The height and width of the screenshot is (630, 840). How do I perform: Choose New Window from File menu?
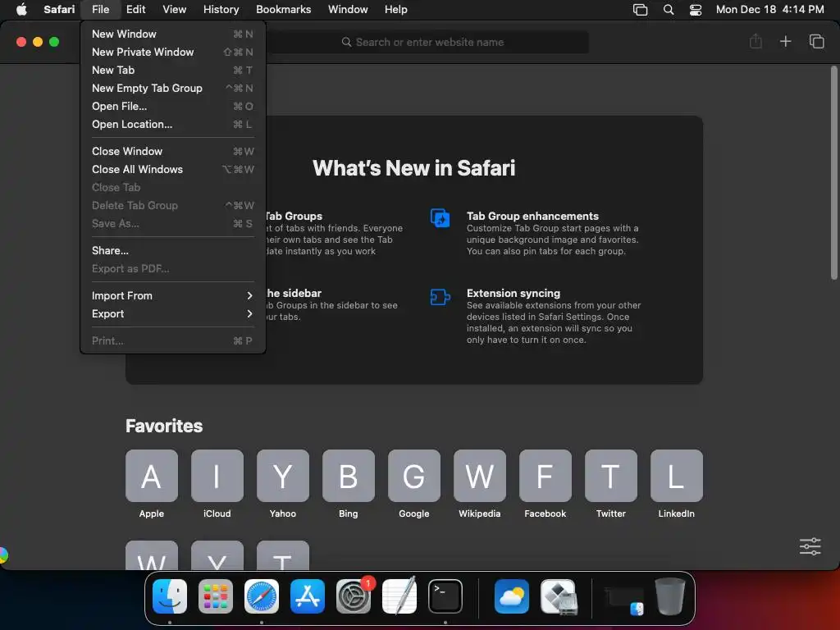(172, 34)
